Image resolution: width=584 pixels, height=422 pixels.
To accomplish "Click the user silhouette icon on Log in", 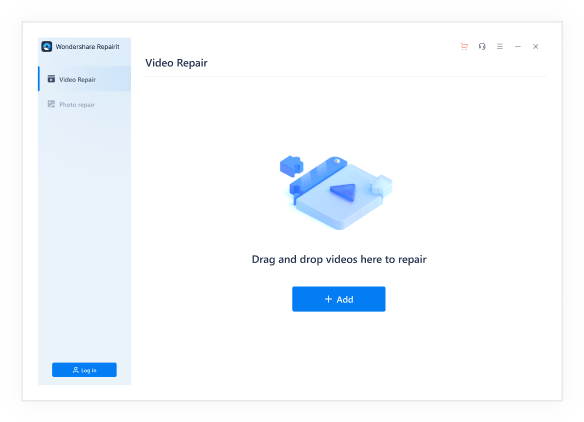I will coord(76,370).
